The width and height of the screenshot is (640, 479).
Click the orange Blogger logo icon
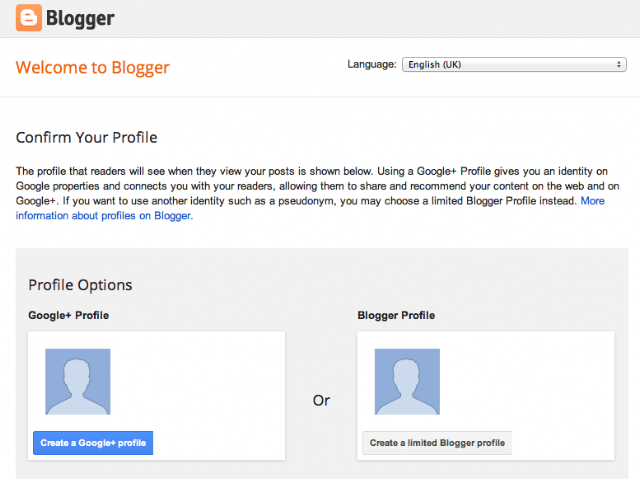click(29, 18)
